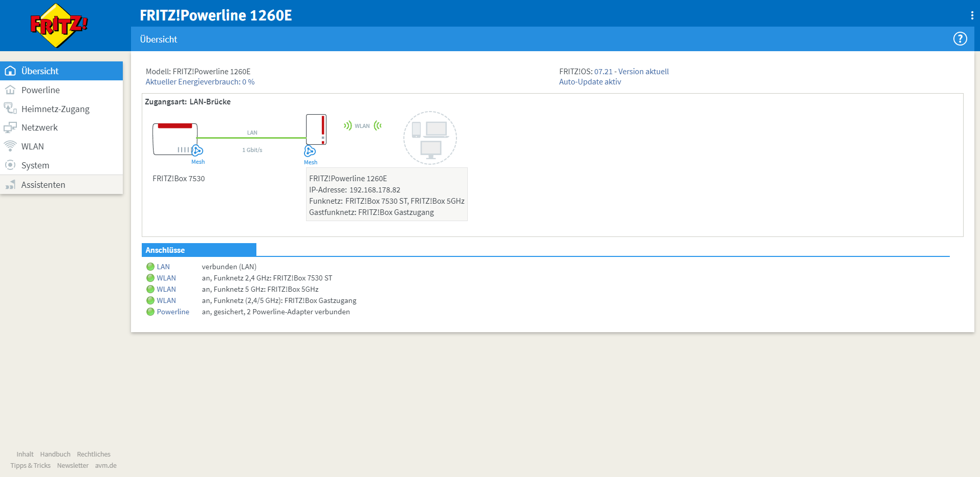Viewport: 980px width, 477px height.
Task: Click the FRITZ! logo
Action: tap(59, 25)
